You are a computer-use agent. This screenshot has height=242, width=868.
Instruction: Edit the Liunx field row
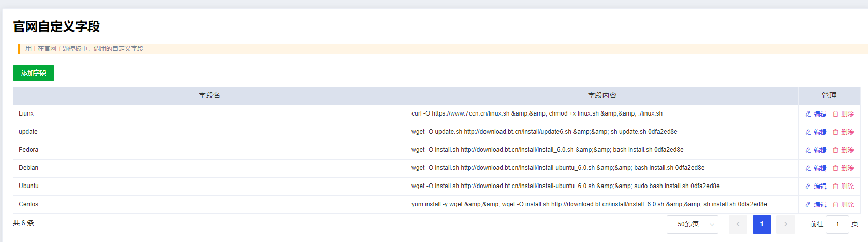coord(816,114)
